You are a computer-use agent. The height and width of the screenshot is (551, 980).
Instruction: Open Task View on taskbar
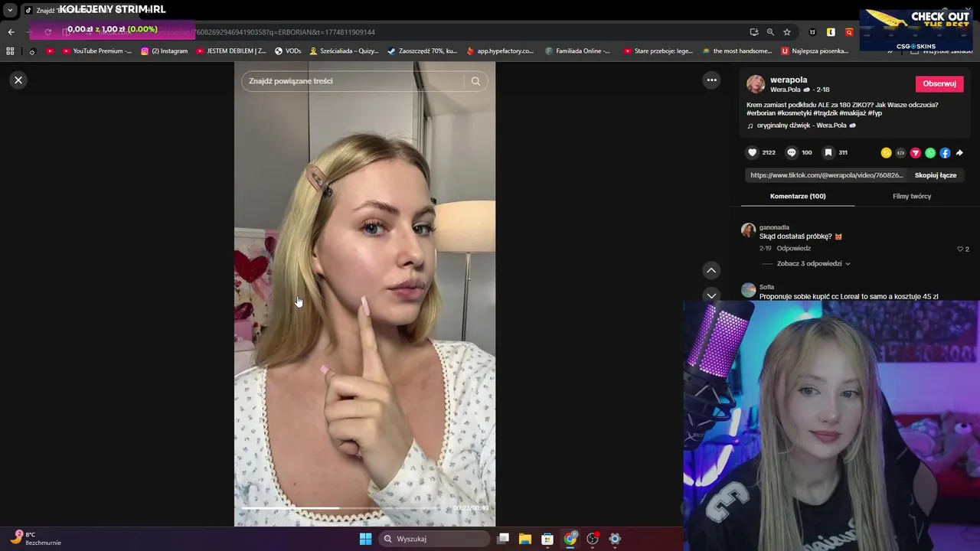(503, 539)
